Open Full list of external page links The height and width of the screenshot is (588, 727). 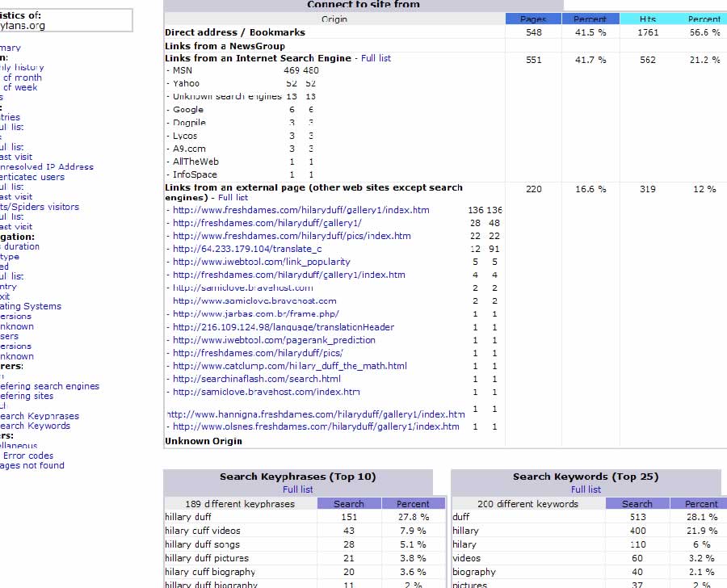[x=233, y=197]
